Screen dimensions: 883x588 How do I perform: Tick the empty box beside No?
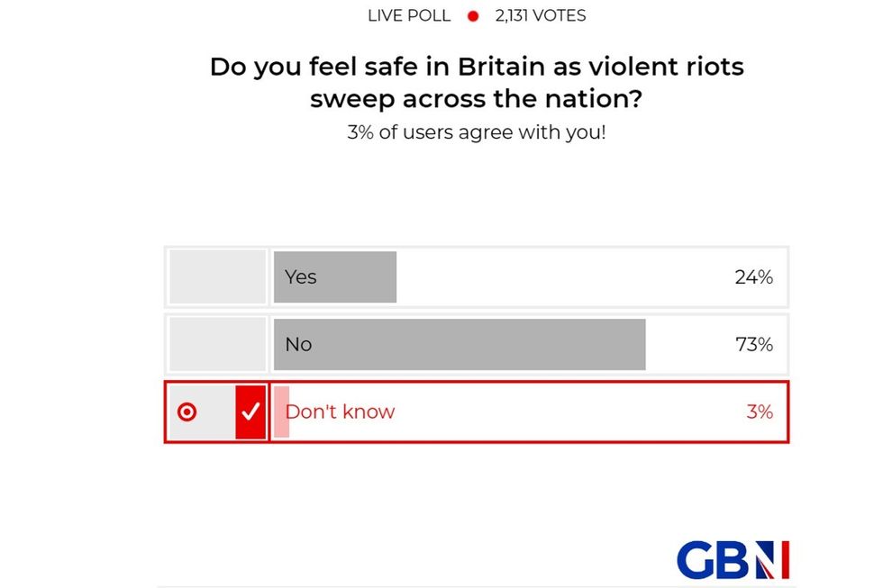(217, 344)
